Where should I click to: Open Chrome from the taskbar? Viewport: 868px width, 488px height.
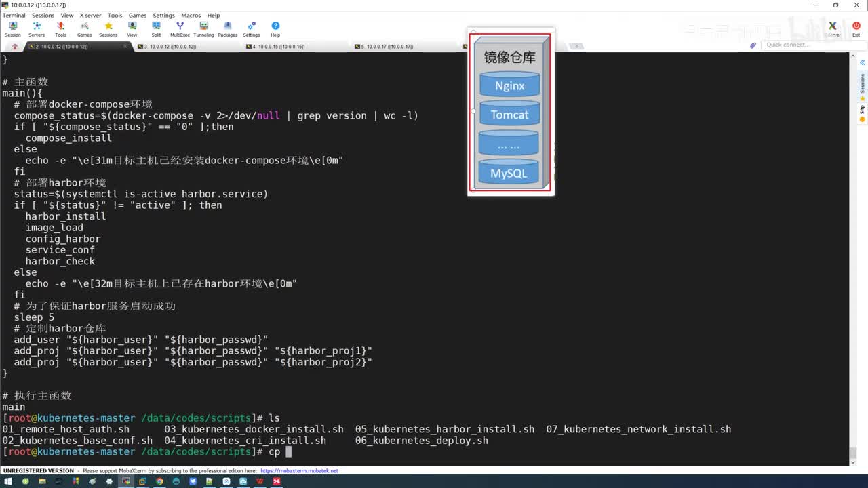pos(159,481)
